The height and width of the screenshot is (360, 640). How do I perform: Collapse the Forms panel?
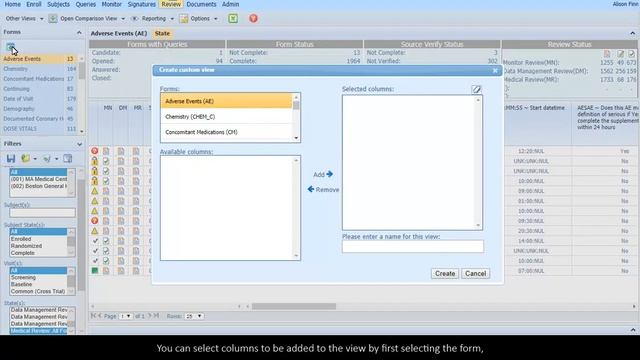[79, 32]
